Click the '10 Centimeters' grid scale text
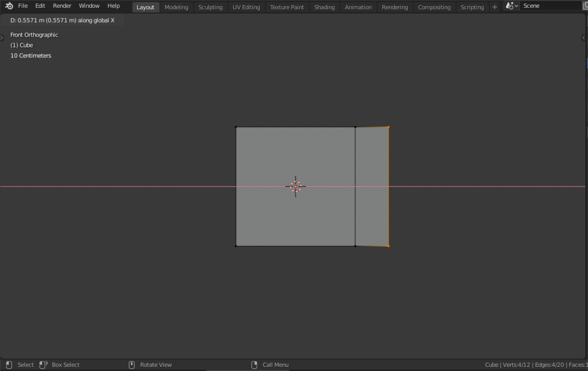Screen dimensions: 588x371 31,56
